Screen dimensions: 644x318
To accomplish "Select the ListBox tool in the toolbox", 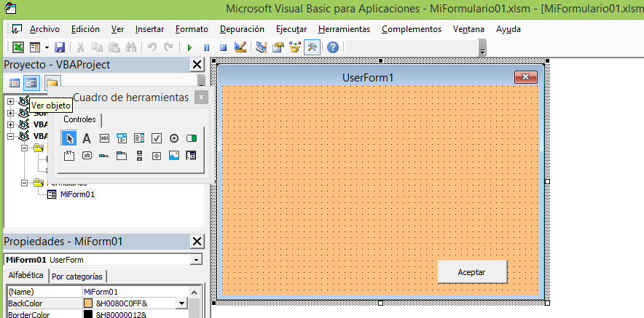I will pos(139,138).
